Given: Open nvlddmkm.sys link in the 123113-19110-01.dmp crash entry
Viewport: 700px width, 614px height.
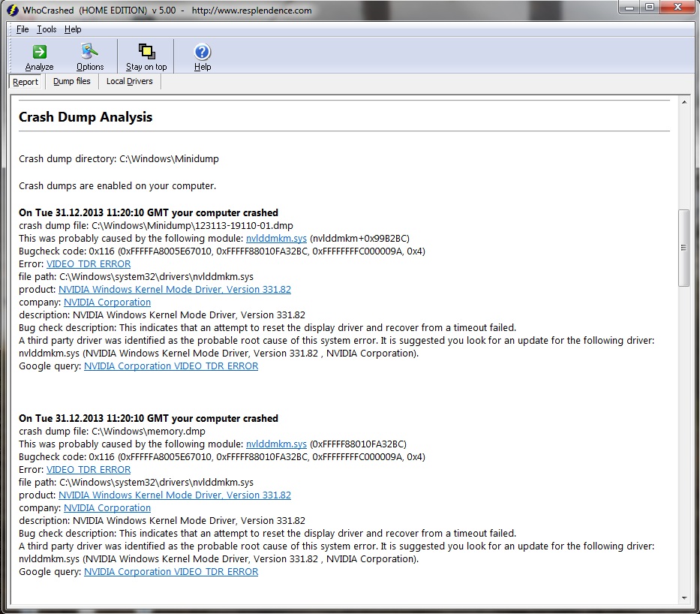Looking at the screenshot, I should click(x=276, y=239).
